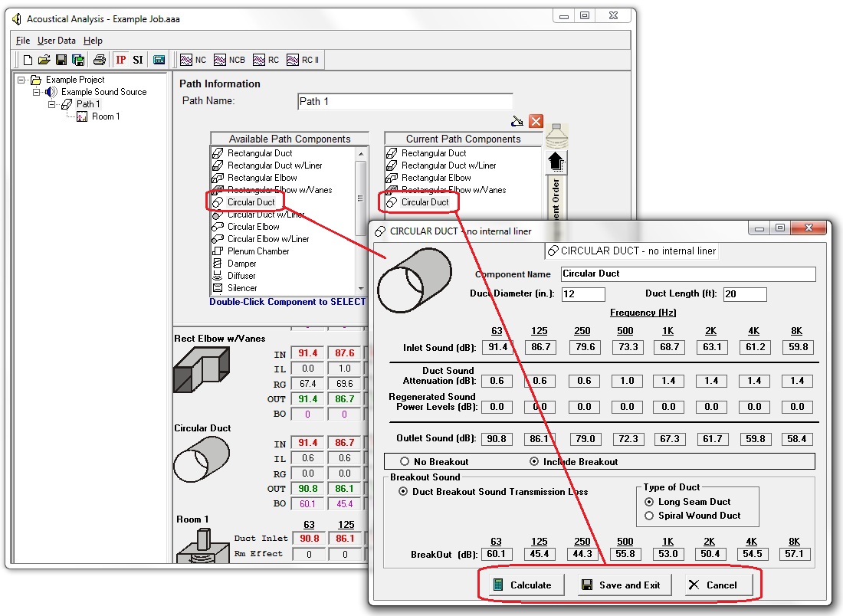Click the Rect Elbow w/Vanes component image
The width and height of the screenshot is (843, 616).
tap(202, 370)
